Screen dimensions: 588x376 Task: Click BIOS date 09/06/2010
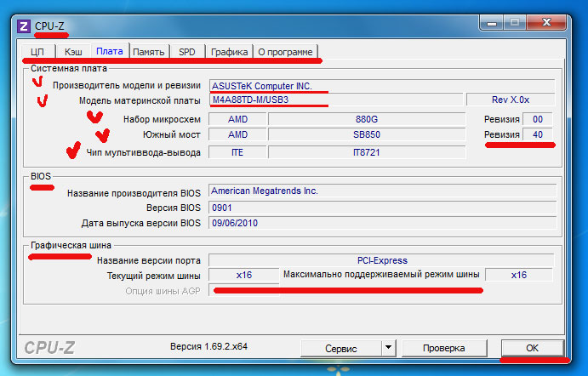(x=383, y=223)
